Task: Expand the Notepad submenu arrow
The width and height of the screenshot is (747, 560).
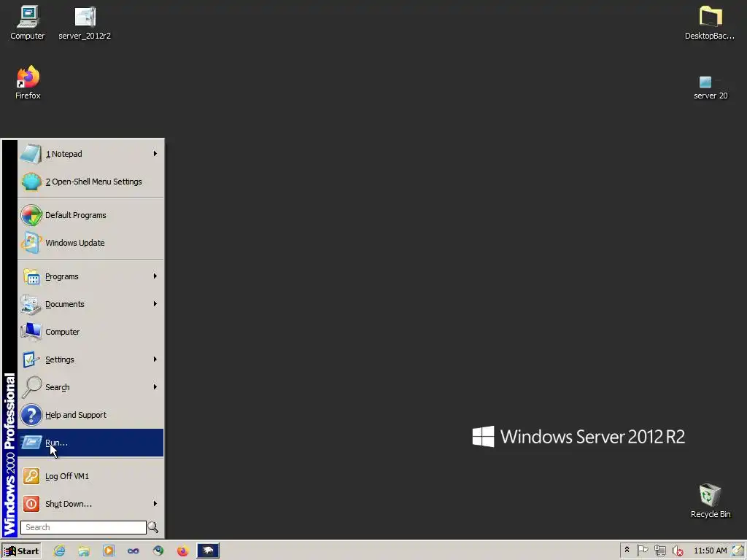Action: pos(155,153)
